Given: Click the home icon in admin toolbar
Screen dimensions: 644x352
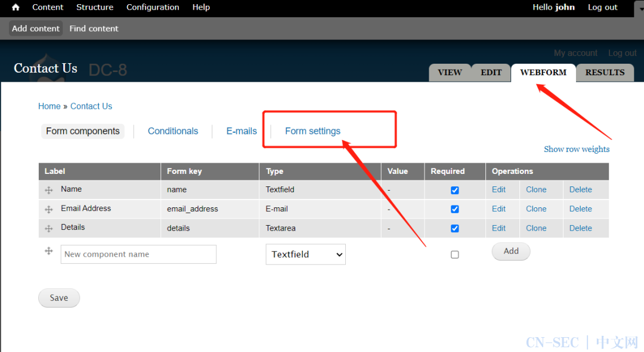Looking at the screenshot, I should tap(16, 7).
